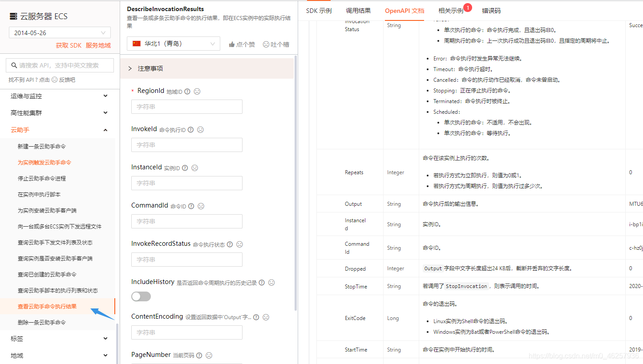Open help icon next to InvokeRecordStatus
643x364 pixels.
[x=230, y=244]
